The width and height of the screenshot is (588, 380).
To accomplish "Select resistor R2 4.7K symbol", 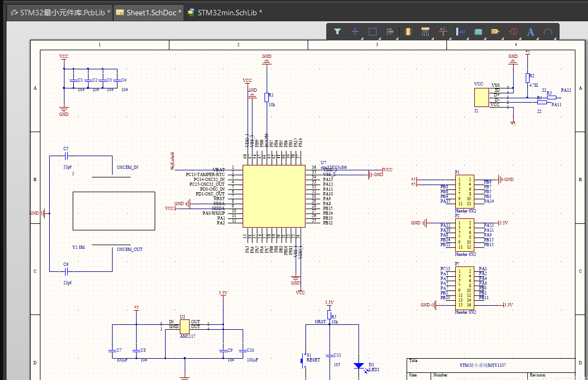I will (527, 78).
